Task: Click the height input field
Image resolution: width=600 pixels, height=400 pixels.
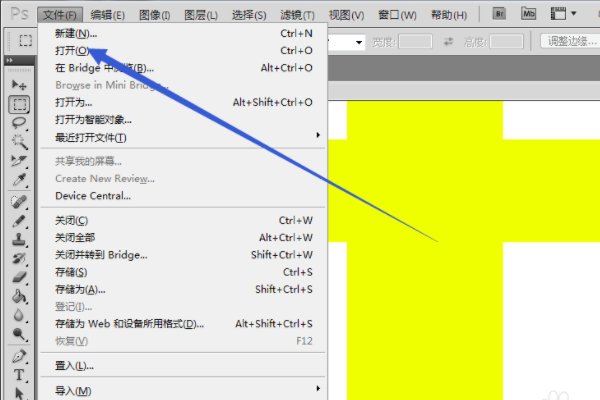Action: tap(506, 41)
